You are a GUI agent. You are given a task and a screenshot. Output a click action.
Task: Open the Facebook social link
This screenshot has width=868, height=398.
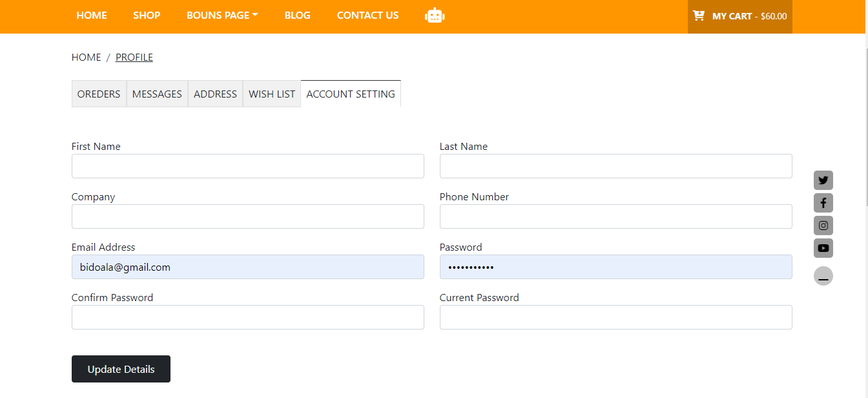click(823, 203)
